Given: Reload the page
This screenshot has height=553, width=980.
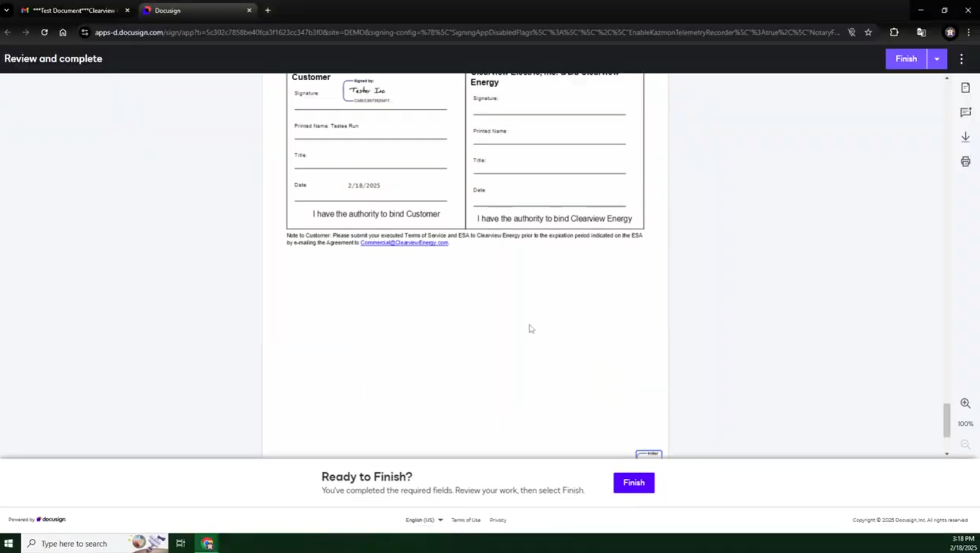Looking at the screenshot, I should coord(44,32).
